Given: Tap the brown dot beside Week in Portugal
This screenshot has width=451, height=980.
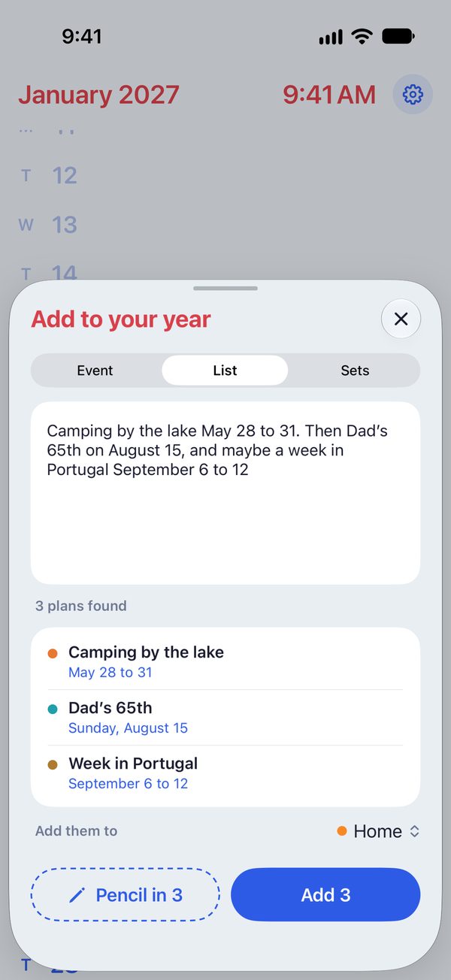Looking at the screenshot, I should [53, 764].
